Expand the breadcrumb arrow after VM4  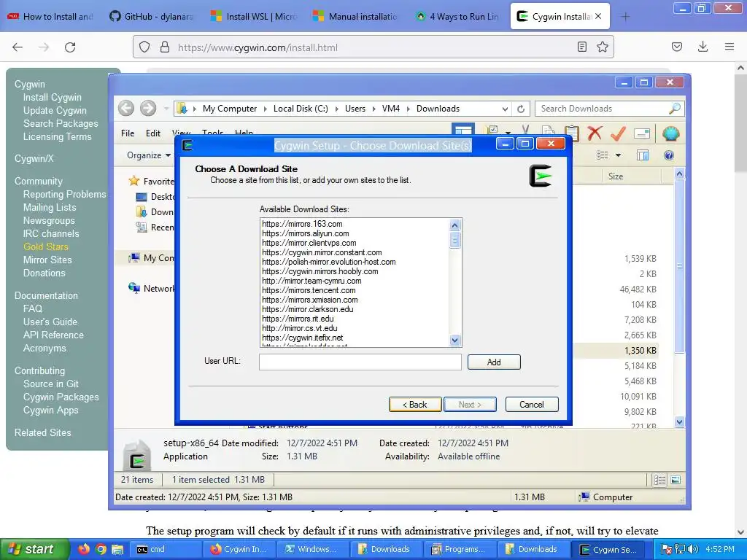(408, 109)
